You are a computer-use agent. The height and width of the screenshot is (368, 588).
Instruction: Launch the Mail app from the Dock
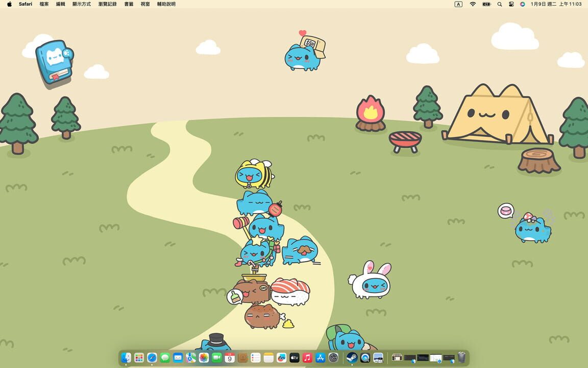[177, 358]
